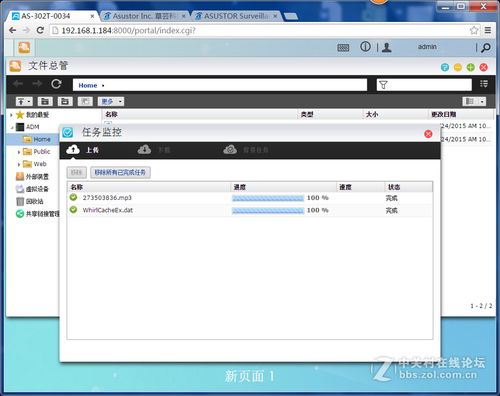Click the keyboard icon in the ADM top bar
Viewport: 500px width, 396px height.
343,48
